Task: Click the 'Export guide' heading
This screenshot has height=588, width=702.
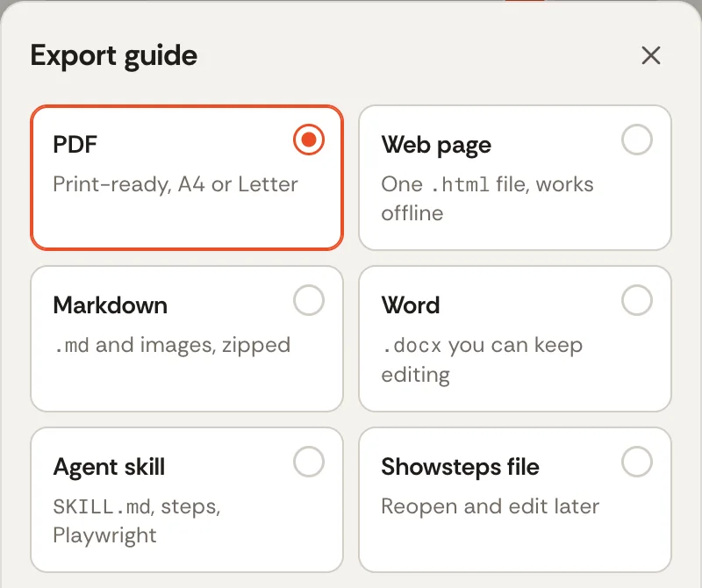Action: pyautogui.click(x=114, y=56)
